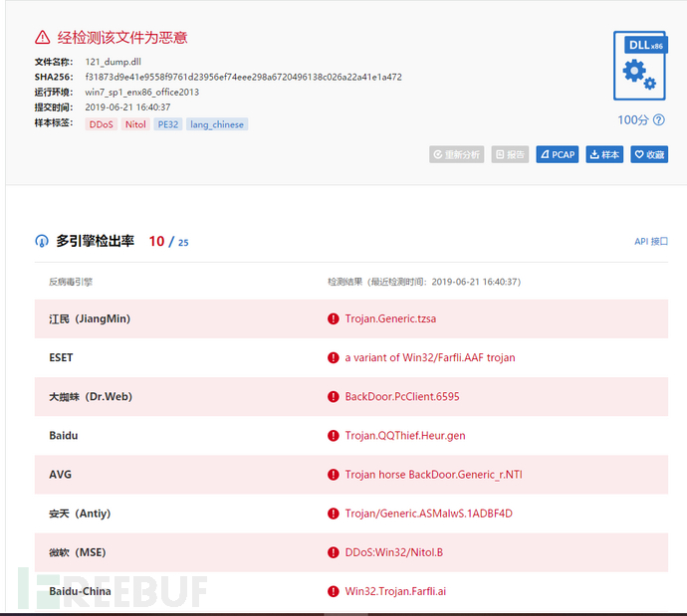687x616 pixels.
Task: Select the DDoS sample tag
Action: click(x=102, y=124)
